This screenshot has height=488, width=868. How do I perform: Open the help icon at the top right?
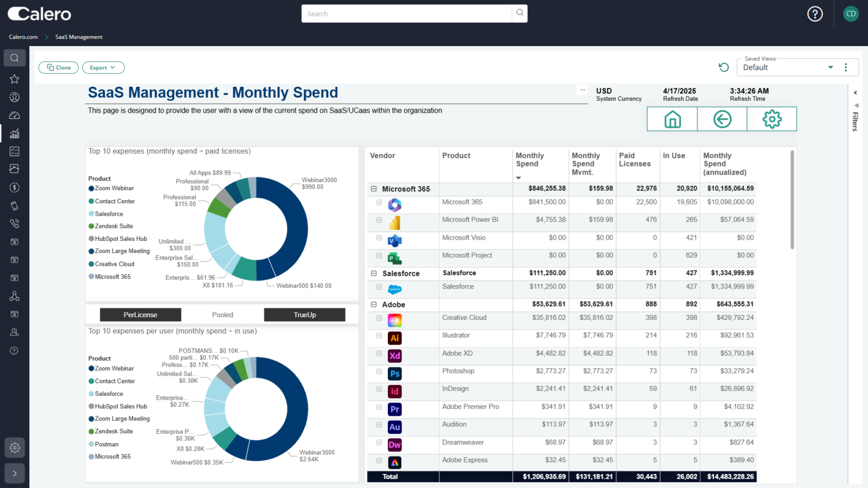815,14
